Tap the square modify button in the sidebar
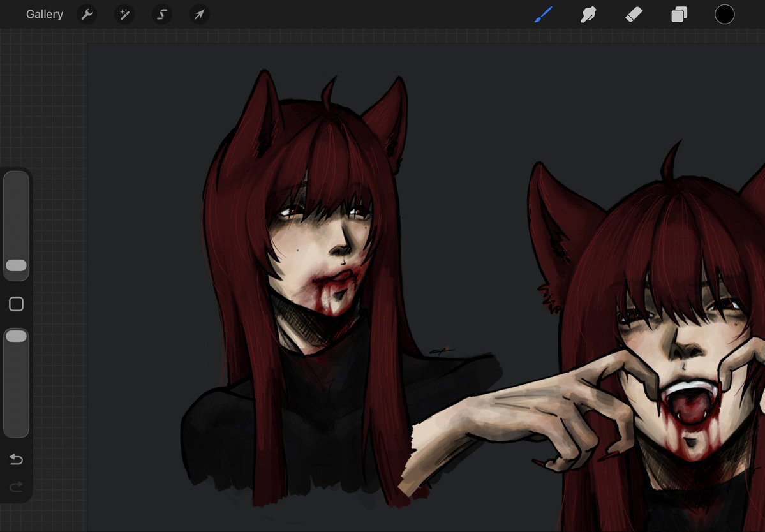The height and width of the screenshot is (532, 765). [16, 304]
